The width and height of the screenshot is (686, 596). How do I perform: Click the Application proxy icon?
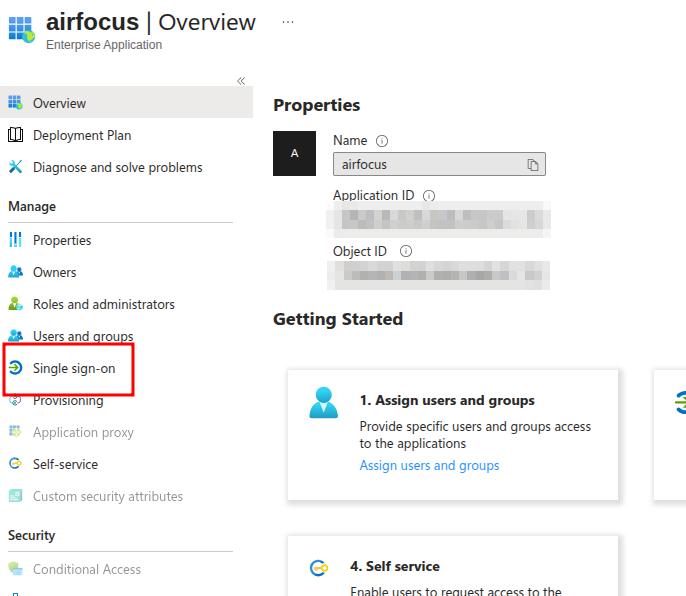pos(15,431)
